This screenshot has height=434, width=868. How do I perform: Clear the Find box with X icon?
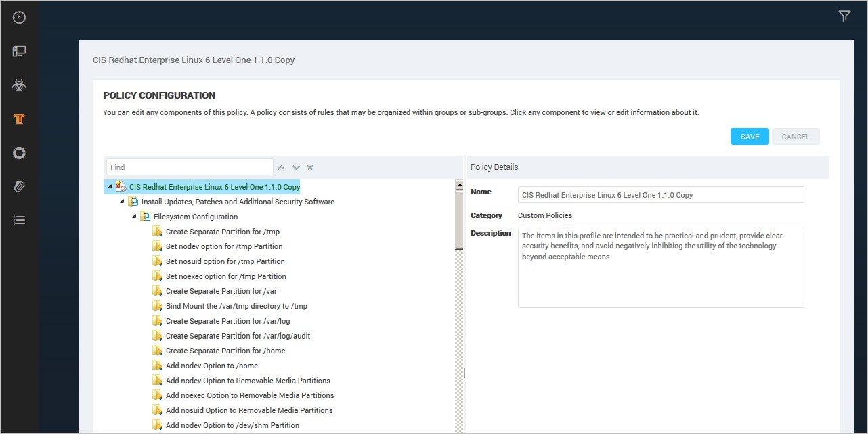(x=310, y=167)
